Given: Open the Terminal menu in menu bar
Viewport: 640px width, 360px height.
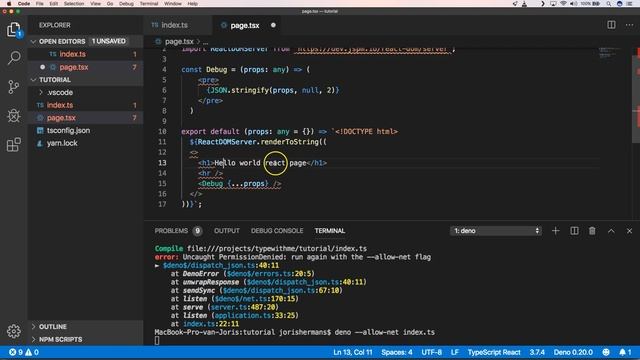Looking at the screenshot, I should tap(149, 3).
